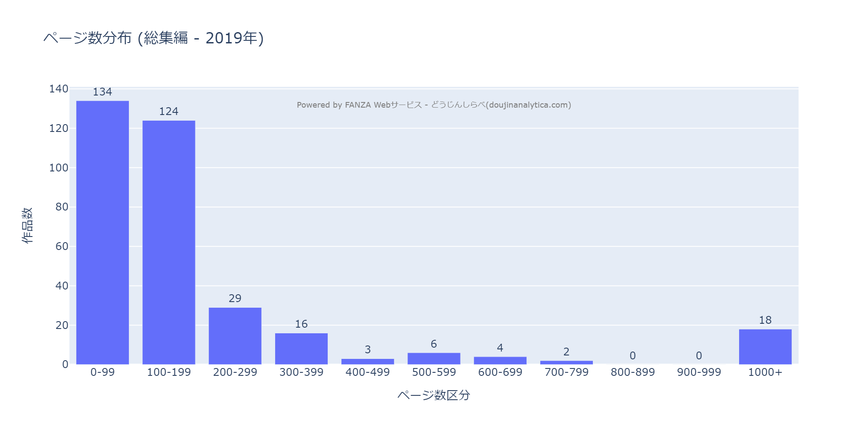
Task: Click the 140 tick on the y-axis
Action: [x=59, y=89]
